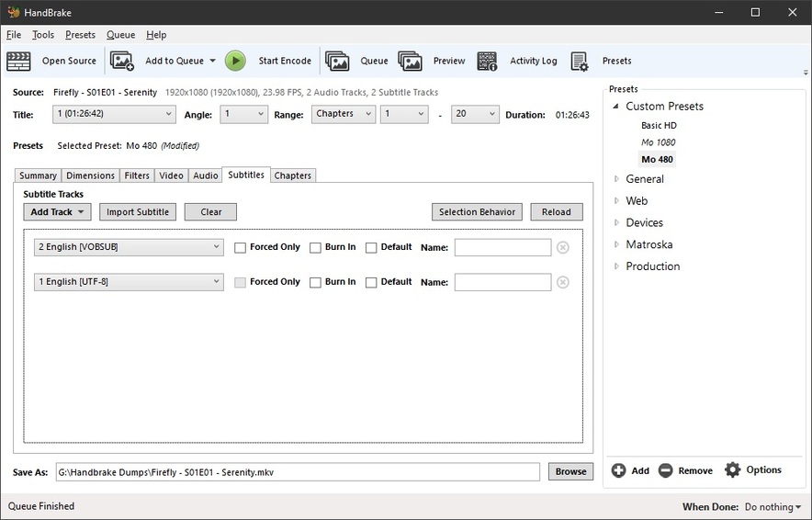The image size is (812, 520).
Task: Switch to the Dimensions tab
Action: (90, 175)
